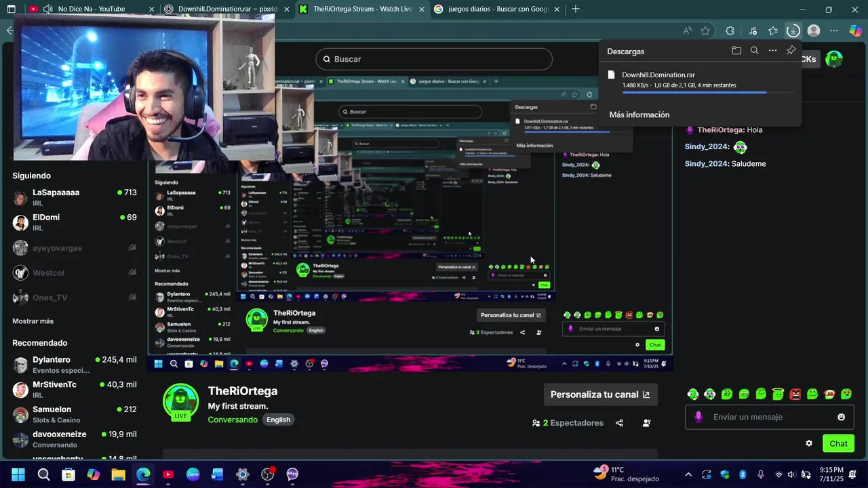Open ElDomi channel in sidebar

click(75, 222)
